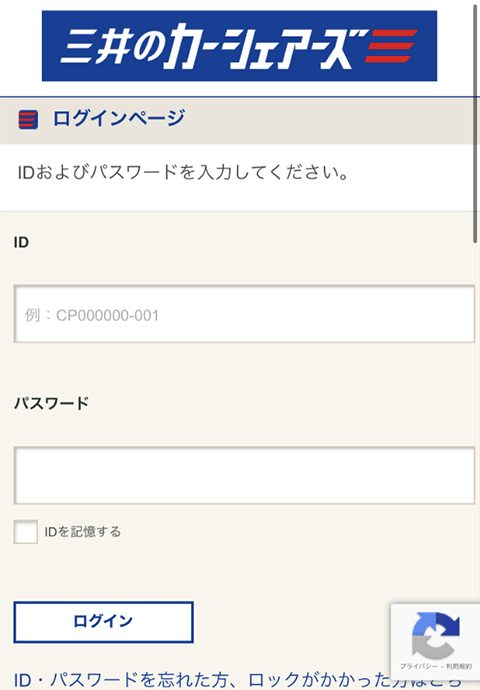Screen dimensions: 480x690
Task: Click the IDを記憶する label text
Action: click(x=83, y=532)
